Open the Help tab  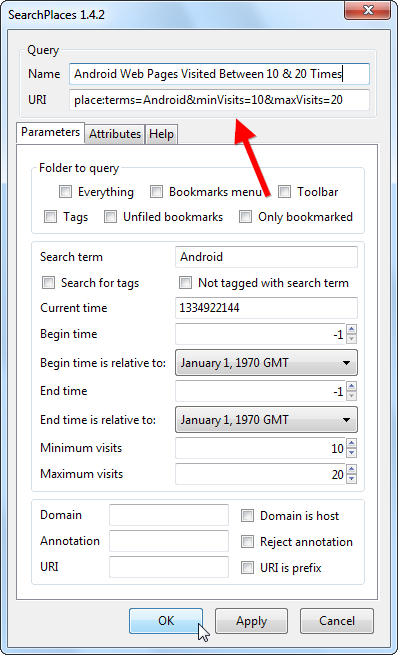point(161,134)
